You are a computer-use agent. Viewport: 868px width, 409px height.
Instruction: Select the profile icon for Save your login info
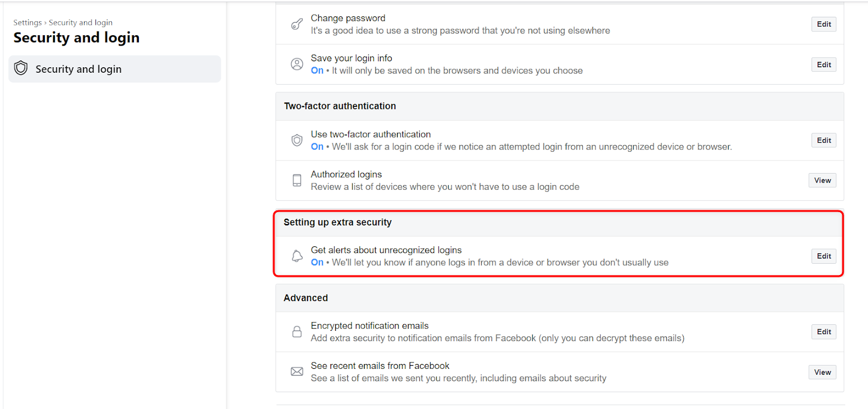pyautogui.click(x=297, y=63)
